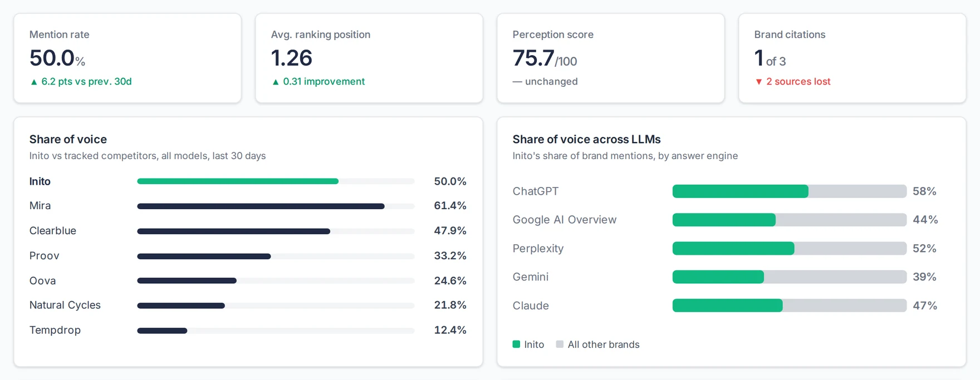This screenshot has height=380, width=980.
Task: Click the red down arrow beside sources lost
Action: pos(759,82)
